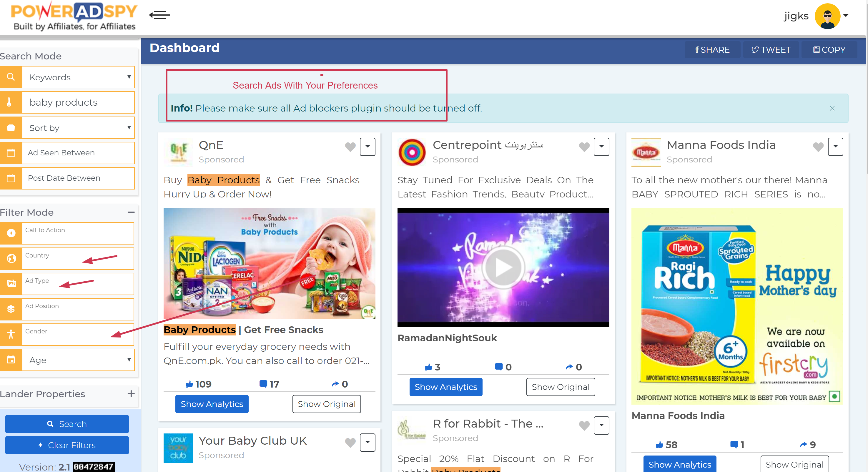868x472 pixels.
Task: Click the Gender person icon
Action: [x=11, y=334]
